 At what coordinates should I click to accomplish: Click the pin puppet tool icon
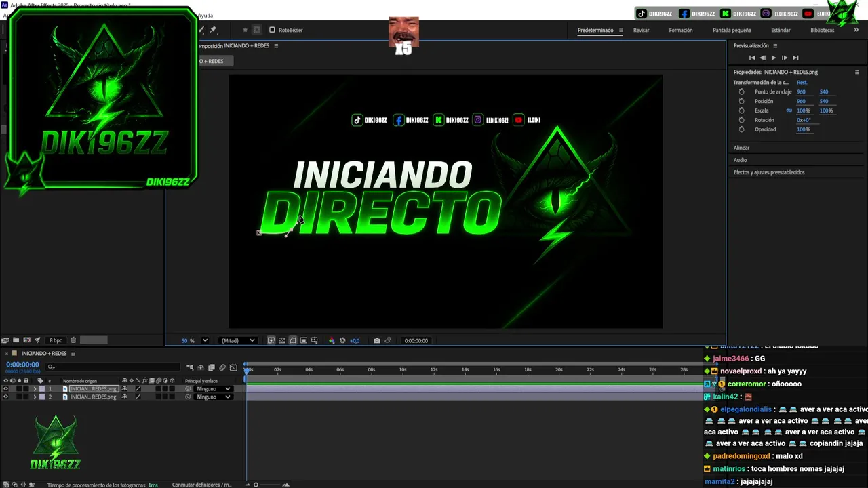213,30
